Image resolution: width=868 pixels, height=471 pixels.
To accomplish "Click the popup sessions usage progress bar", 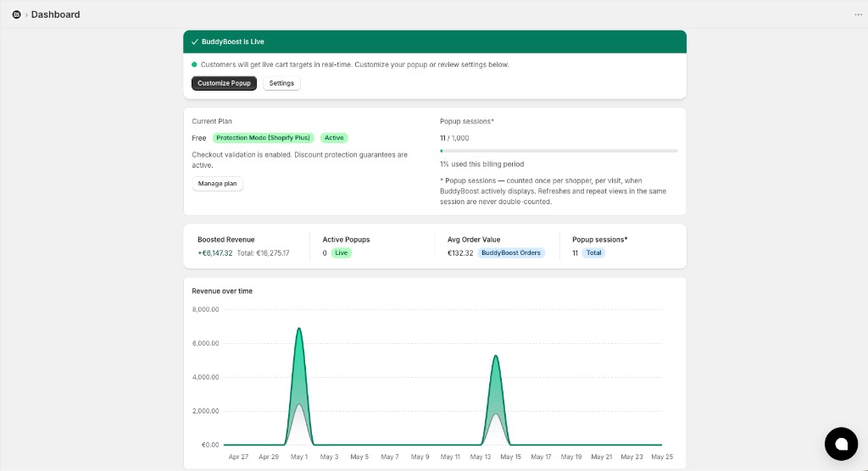I will pos(559,151).
